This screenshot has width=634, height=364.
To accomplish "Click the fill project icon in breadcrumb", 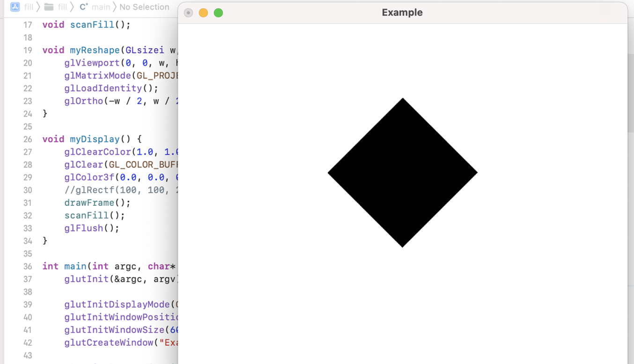I will [15, 7].
